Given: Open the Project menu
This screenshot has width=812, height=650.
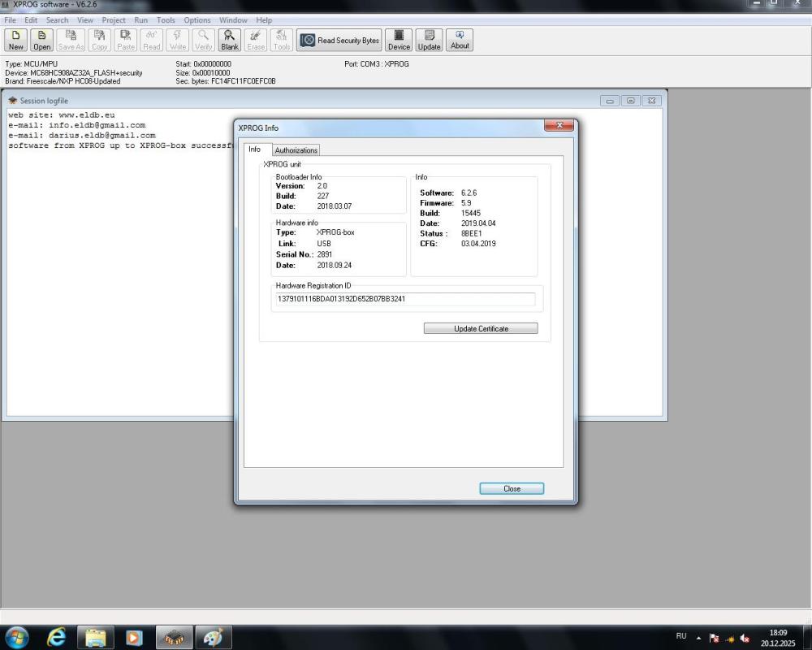Looking at the screenshot, I should coord(114,20).
